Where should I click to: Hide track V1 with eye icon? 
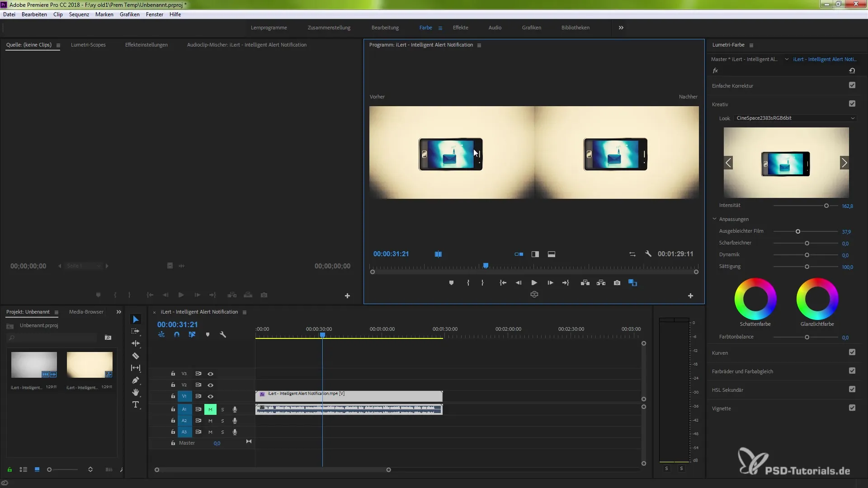click(210, 396)
